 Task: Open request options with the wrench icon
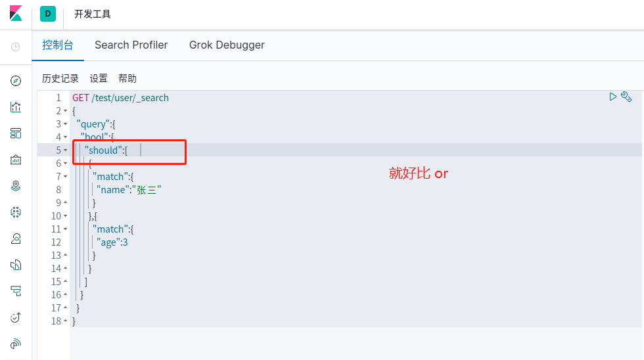click(x=626, y=97)
